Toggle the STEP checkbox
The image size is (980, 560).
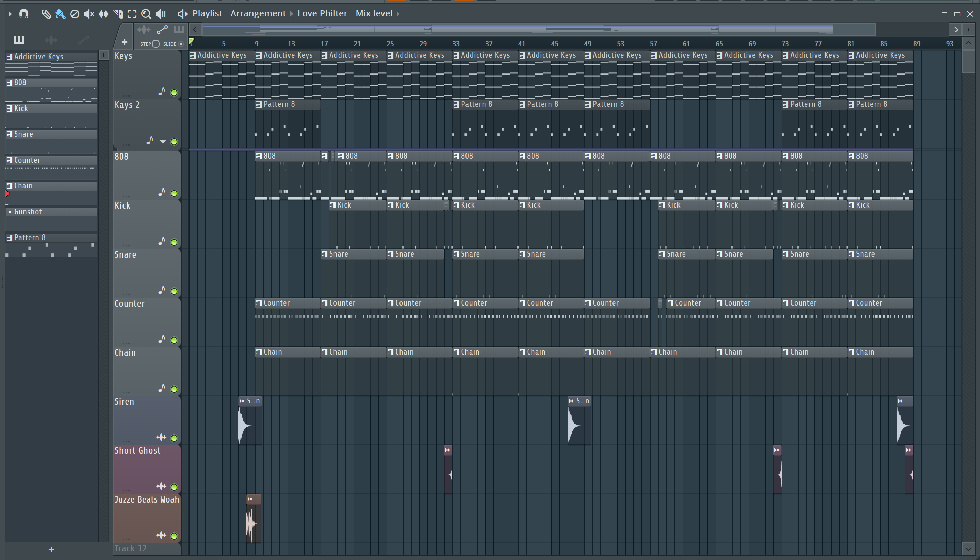click(156, 44)
